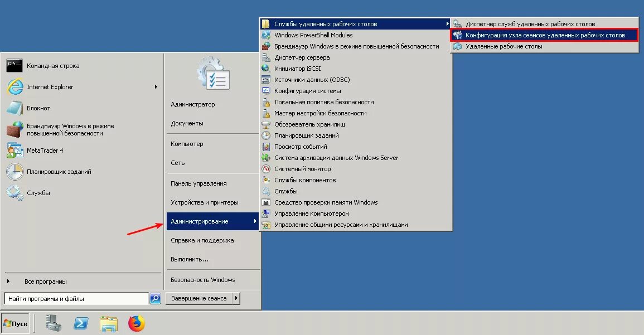Click the Пуск start button

pyautogui.click(x=15, y=323)
